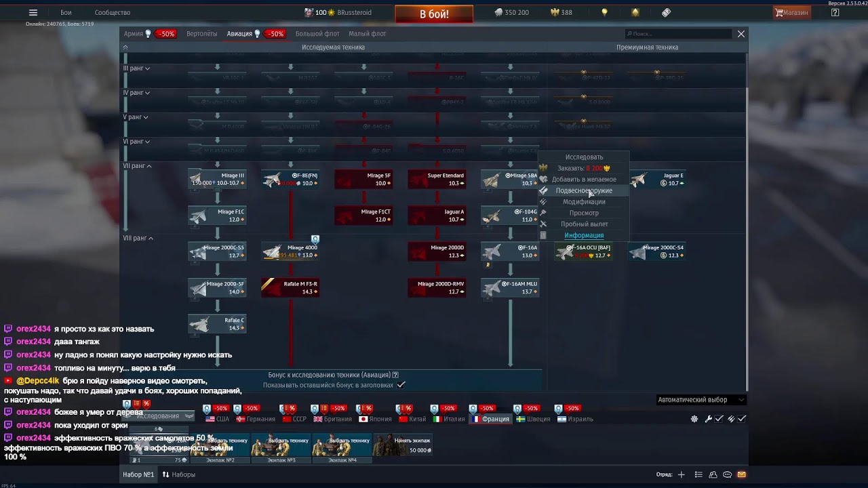Choose Добавить в желаемое in context menu
The width and height of the screenshot is (868, 488).
coord(584,179)
